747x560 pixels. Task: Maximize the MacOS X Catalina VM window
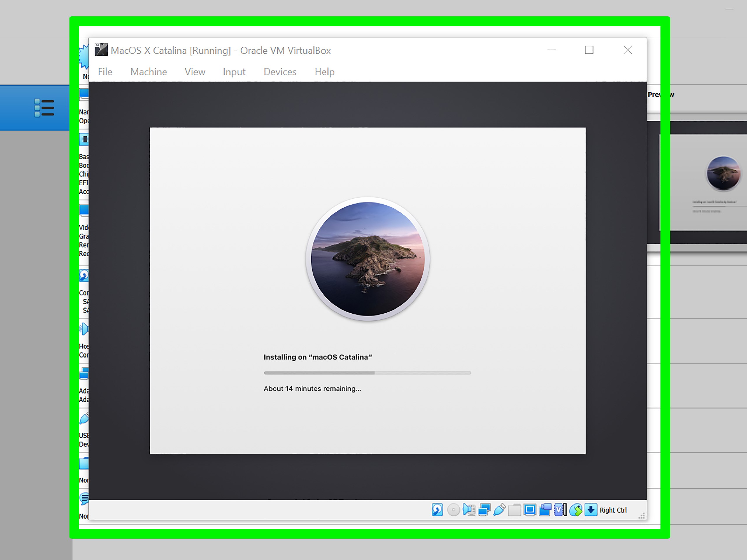tap(589, 50)
